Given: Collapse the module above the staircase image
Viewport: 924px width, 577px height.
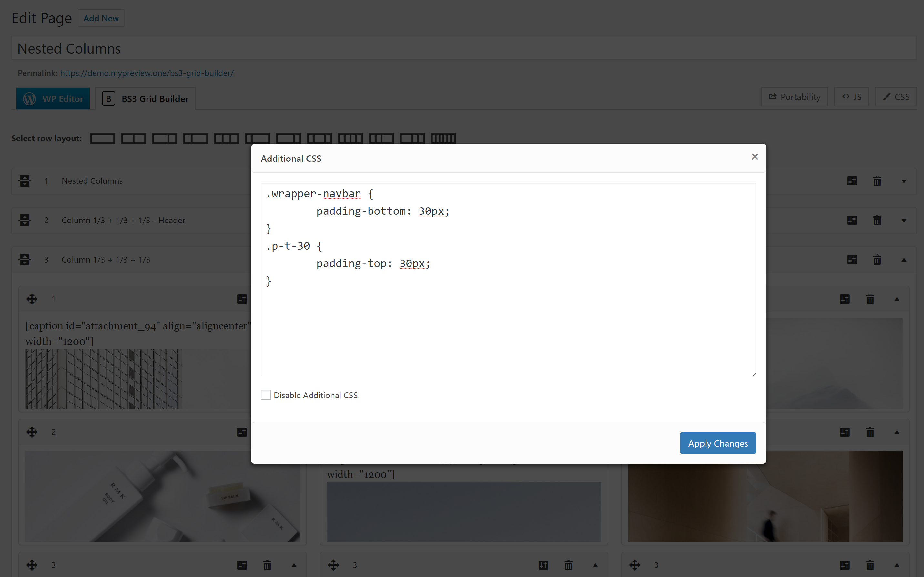Looking at the screenshot, I should pyautogui.click(x=897, y=432).
